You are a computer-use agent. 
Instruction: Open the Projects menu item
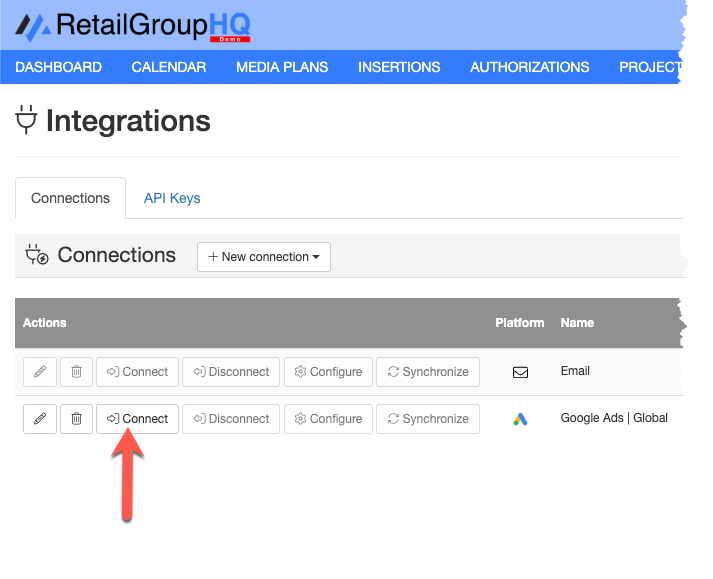(650, 67)
